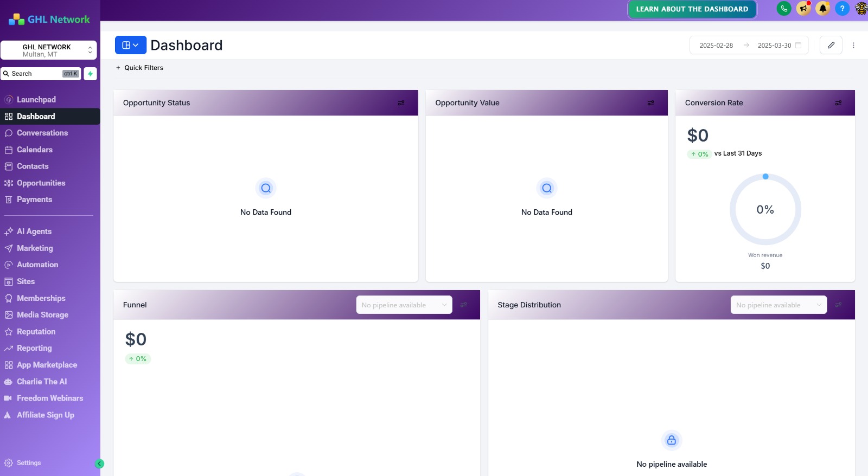Screen dimensions: 868x476
Task: Click end date 2025-03-30
Action: [774, 46]
